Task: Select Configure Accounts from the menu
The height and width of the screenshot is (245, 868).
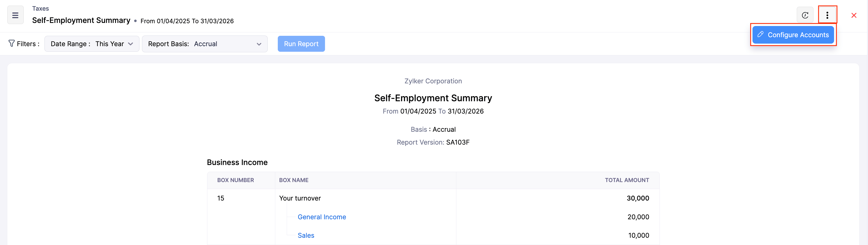Action: tap(793, 35)
